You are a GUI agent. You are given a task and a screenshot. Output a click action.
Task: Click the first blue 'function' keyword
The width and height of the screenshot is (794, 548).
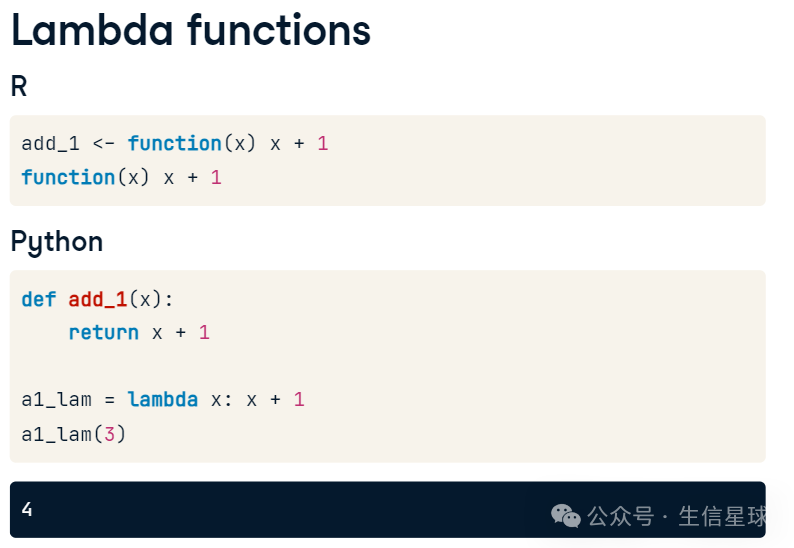(x=174, y=144)
